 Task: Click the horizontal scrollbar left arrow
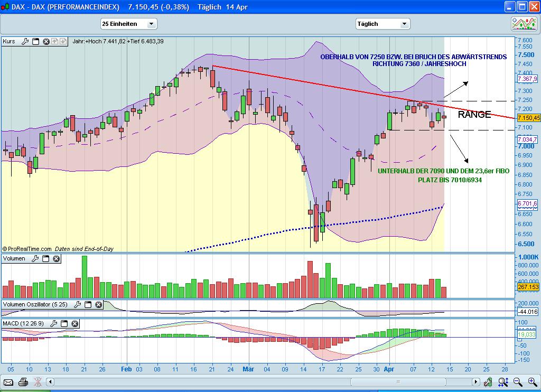tap(50, 382)
